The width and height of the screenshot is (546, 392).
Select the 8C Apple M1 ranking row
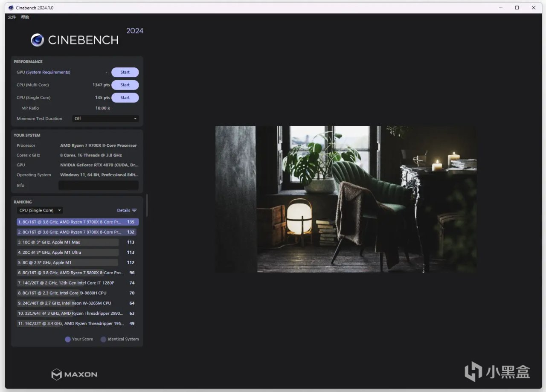coord(77,263)
